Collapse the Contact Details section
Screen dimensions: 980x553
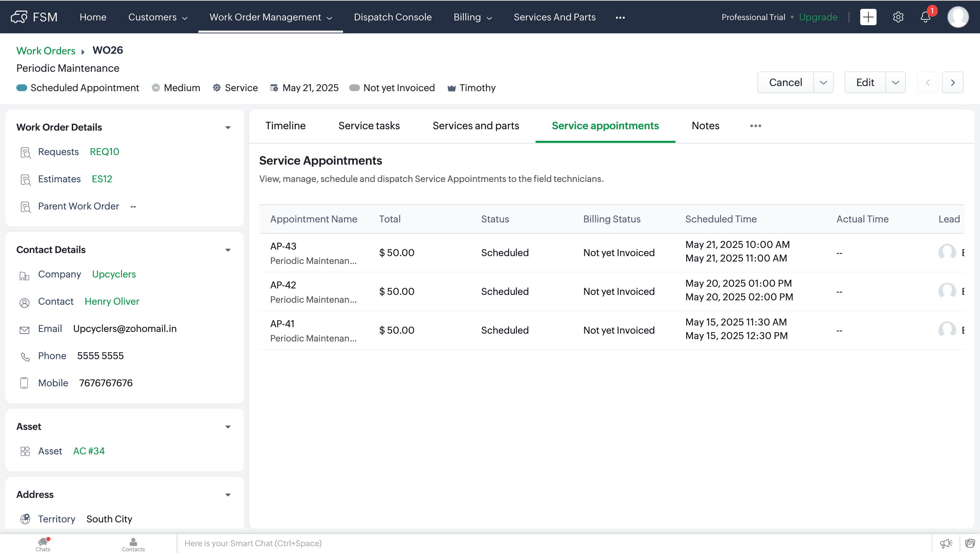[228, 250]
